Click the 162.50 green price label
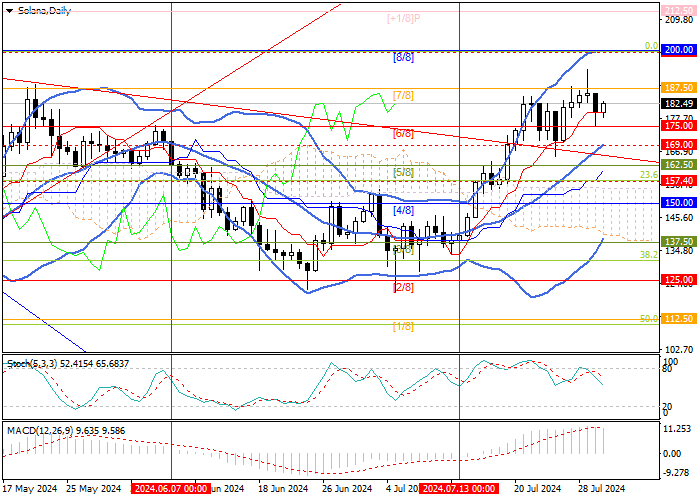700x500 pixels. pyautogui.click(x=678, y=165)
